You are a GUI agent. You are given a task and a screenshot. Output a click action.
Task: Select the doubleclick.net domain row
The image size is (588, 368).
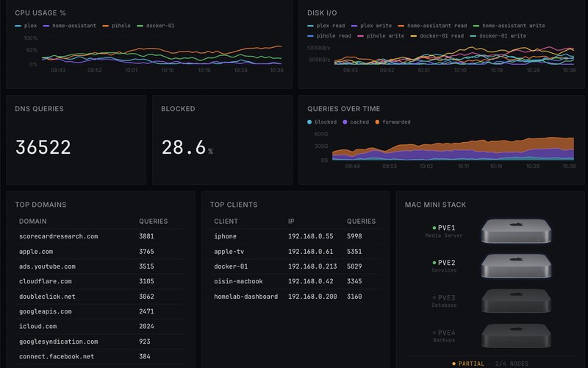tap(101, 297)
